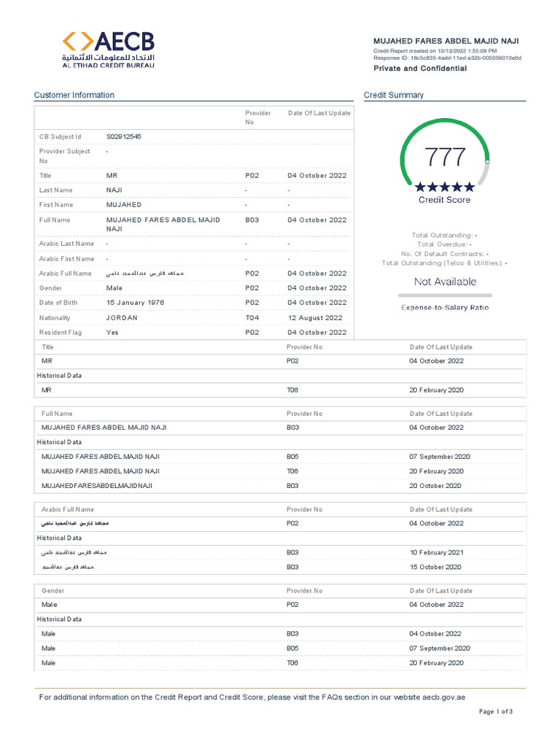Viewport: 560px width, 747px height.
Task: Click the AECB Al Etihad Credit Bureau logo
Action: [x=109, y=50]
